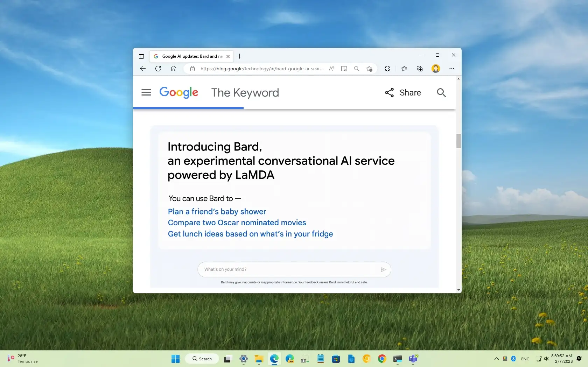Open the Extensions puzzle icon
588x367 pixels.
click(x=387, y=69)
